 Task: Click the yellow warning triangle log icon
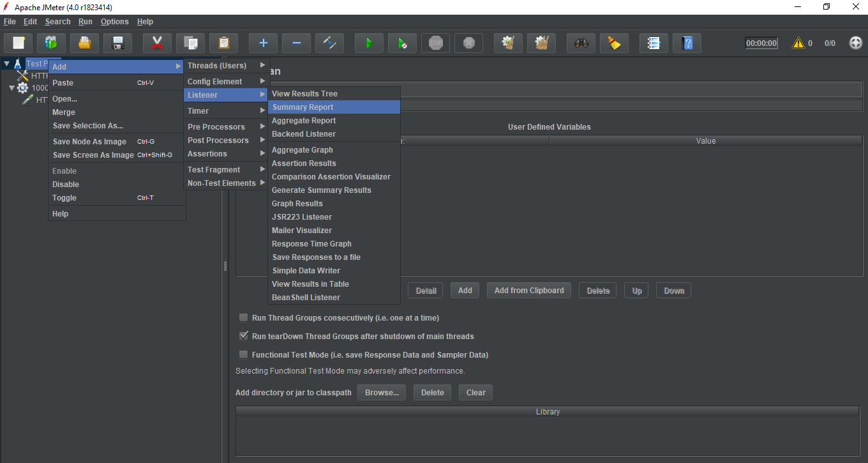tap(798, 43)
